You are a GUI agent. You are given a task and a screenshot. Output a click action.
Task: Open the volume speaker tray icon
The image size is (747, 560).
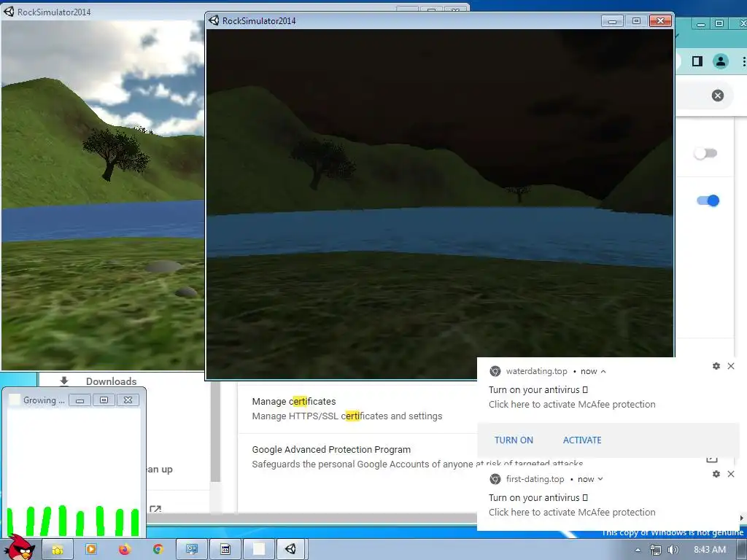click(x=673, y=550)
